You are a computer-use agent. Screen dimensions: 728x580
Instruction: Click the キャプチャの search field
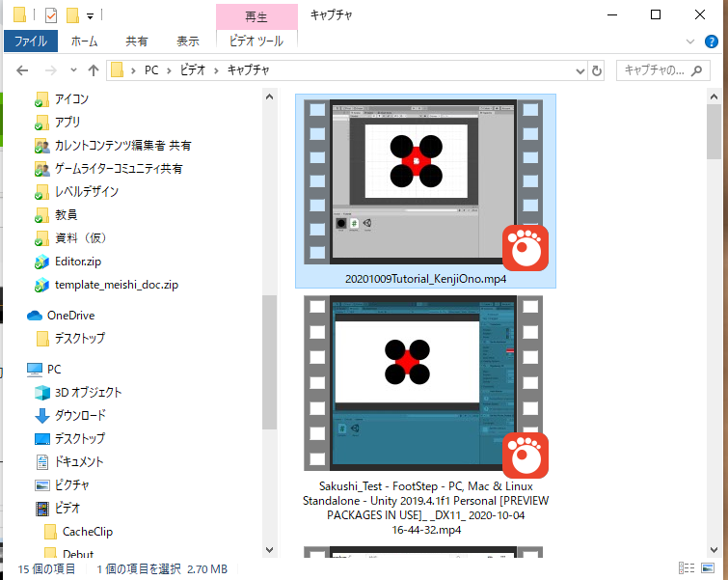pos(663,70)
